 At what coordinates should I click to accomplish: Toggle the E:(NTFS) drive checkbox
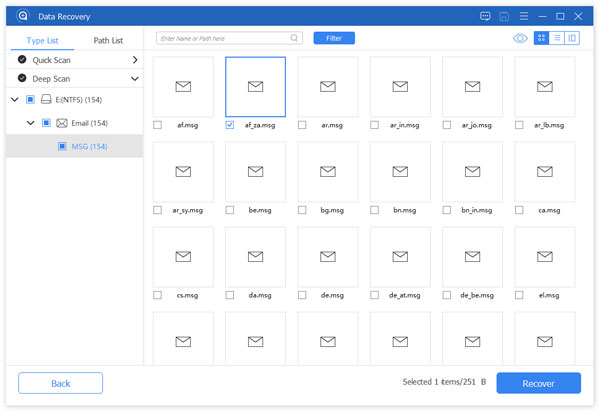point(30,99)
